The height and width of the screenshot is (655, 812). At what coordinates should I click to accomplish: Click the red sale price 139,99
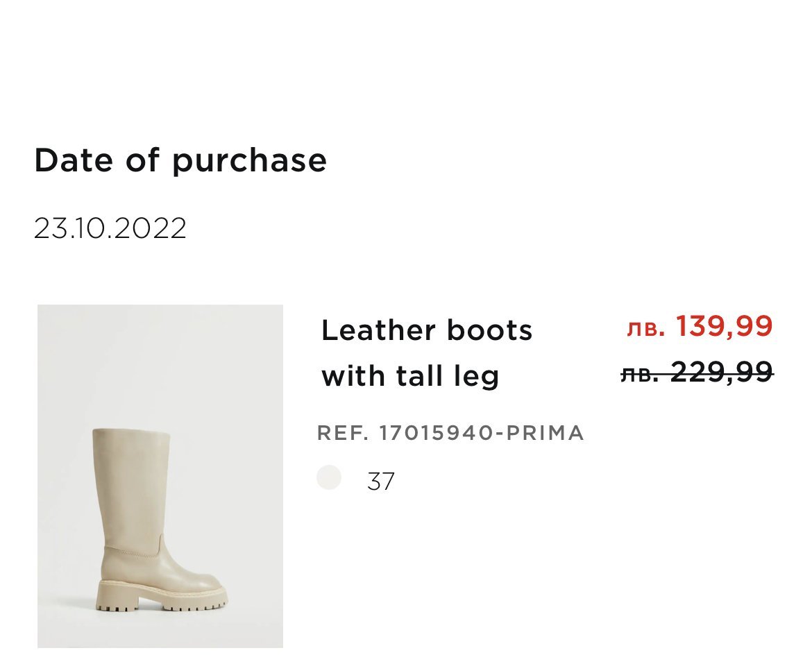coord(724,326)
